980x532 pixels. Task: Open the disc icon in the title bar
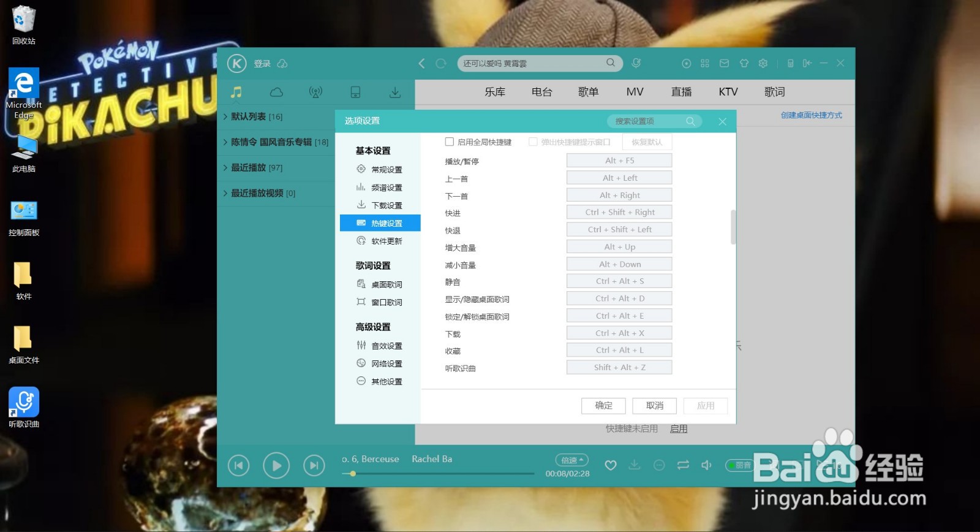tap(687, 63)
